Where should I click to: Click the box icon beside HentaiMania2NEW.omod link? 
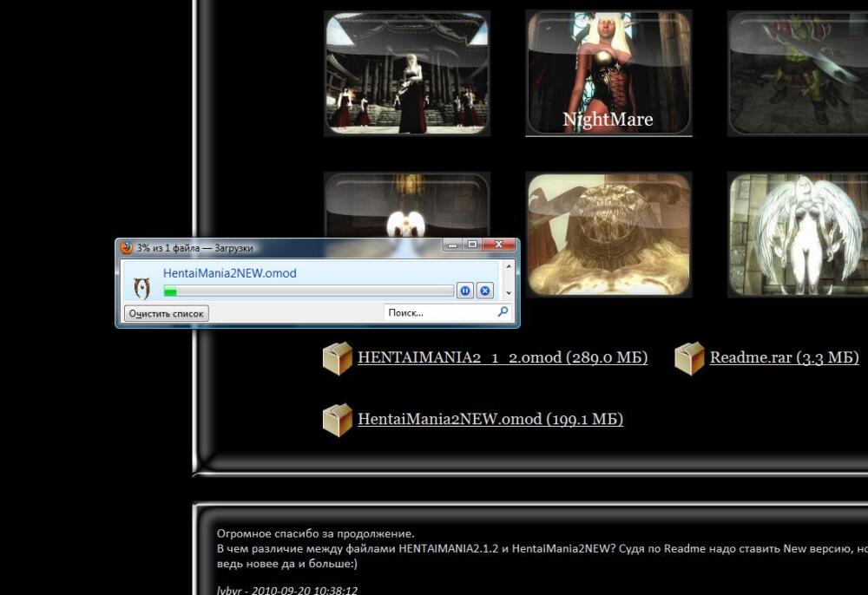click(x=338, y=420)
